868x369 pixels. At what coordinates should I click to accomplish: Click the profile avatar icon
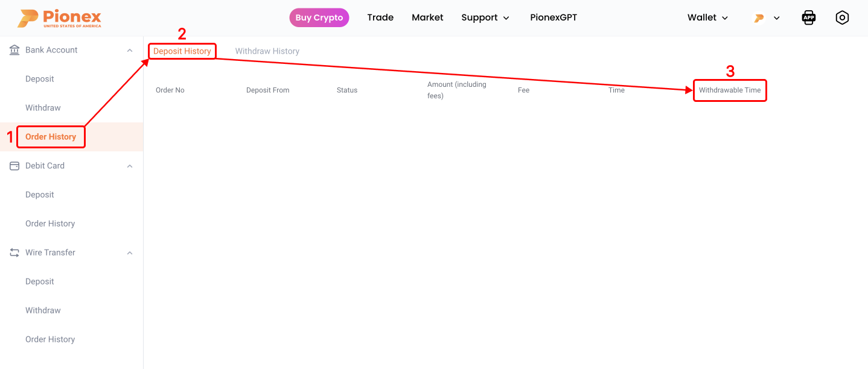pyautogui.click(x=759, y=17)
